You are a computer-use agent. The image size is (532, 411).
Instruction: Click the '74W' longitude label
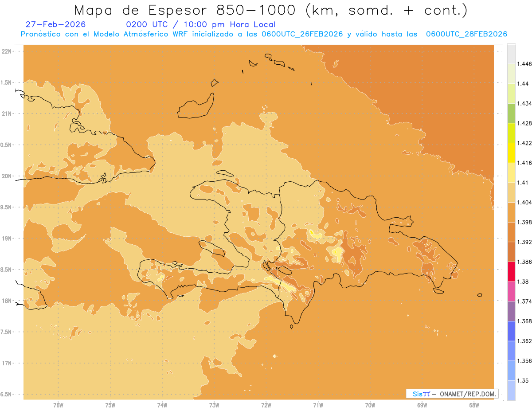[x=162, y=405]
